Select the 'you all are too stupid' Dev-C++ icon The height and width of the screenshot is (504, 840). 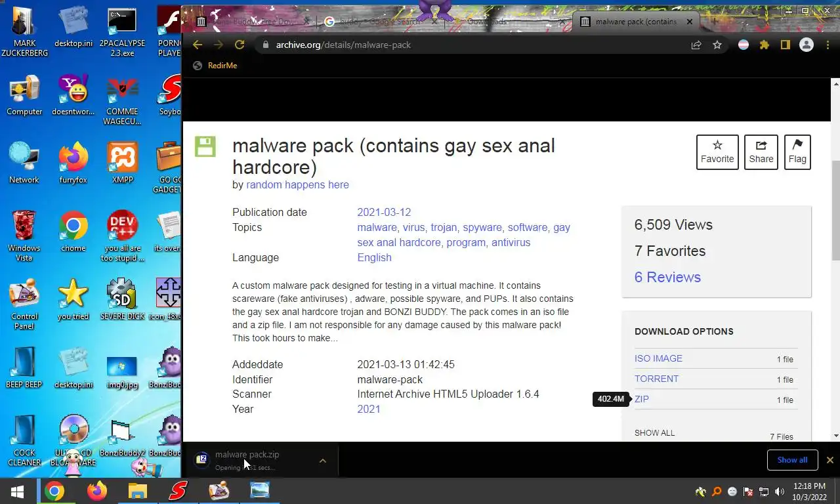coord(122,236)
